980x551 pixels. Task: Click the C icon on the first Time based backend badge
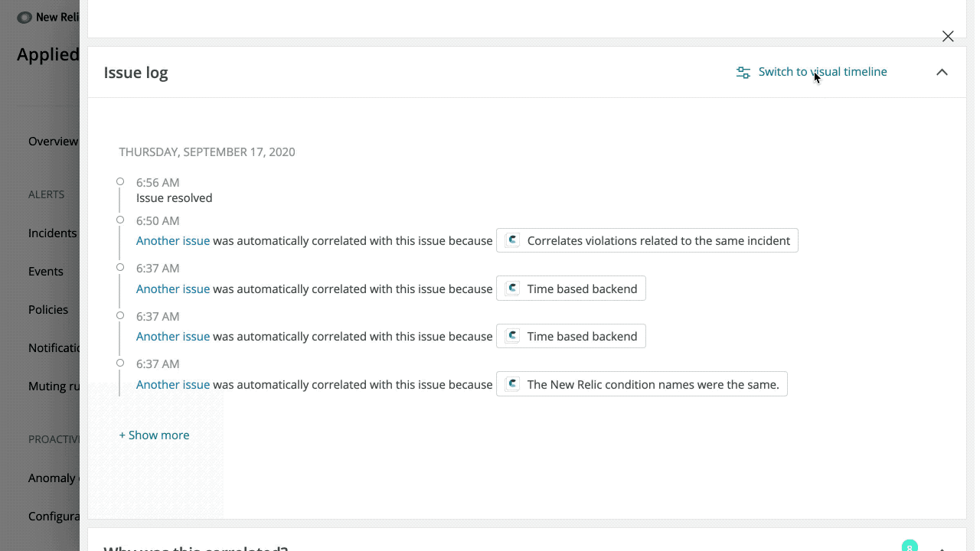(511, 288)
